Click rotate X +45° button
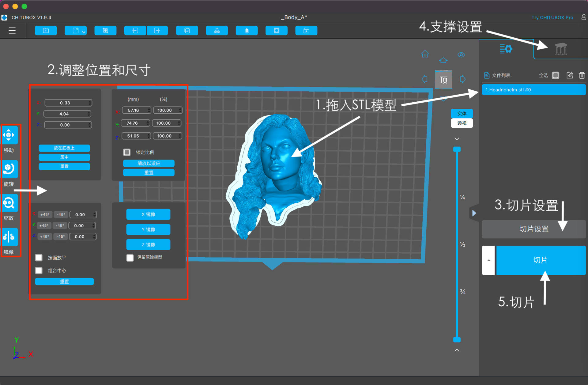The height and width of the screenshot is (385, 588). coord(45,214)
